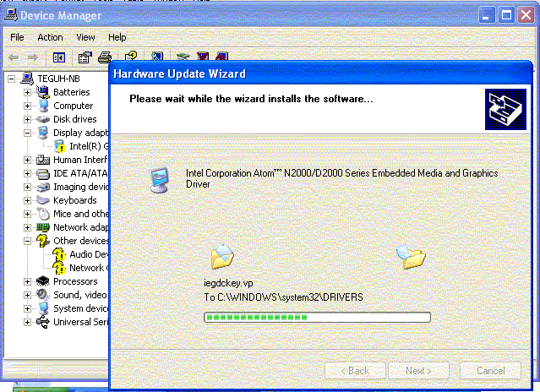Open the View menu
The image size is (540, 392).
pyautogui.click(x=85, y=37)
